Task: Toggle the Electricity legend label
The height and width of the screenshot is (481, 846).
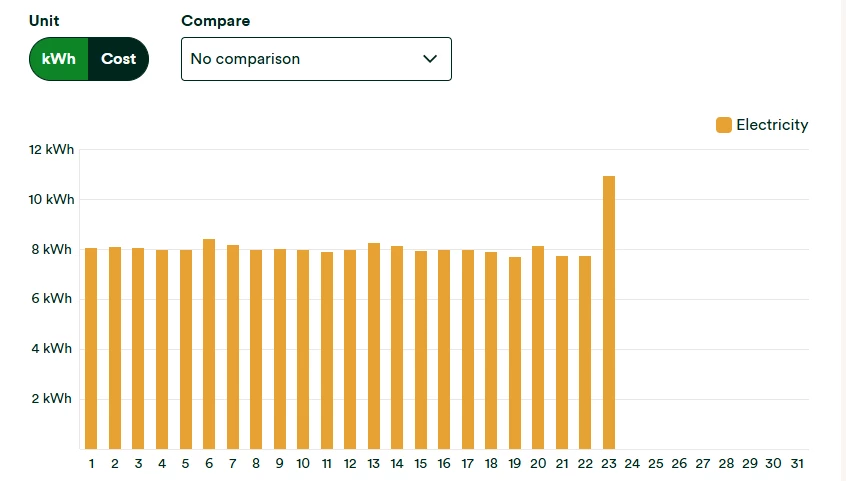Action: pos(772,125)
